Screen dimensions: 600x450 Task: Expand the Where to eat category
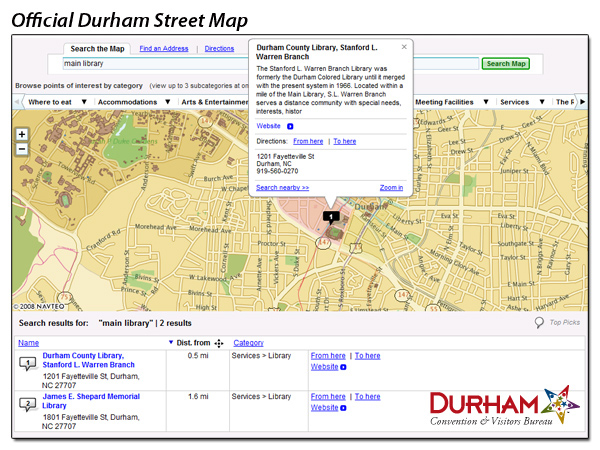click(x=55, y=102)
